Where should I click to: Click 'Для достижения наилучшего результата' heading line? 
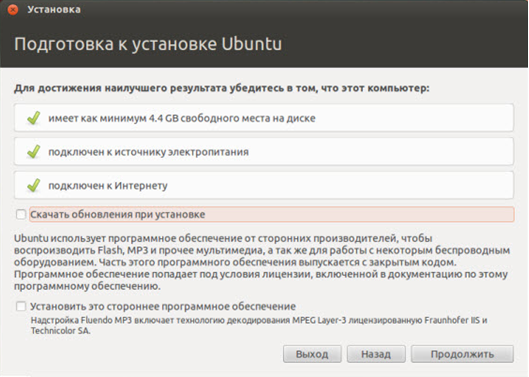222,88
